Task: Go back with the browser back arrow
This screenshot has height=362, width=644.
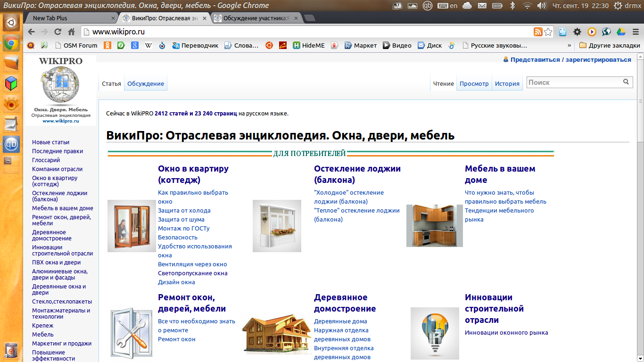Action: [31, 32]
